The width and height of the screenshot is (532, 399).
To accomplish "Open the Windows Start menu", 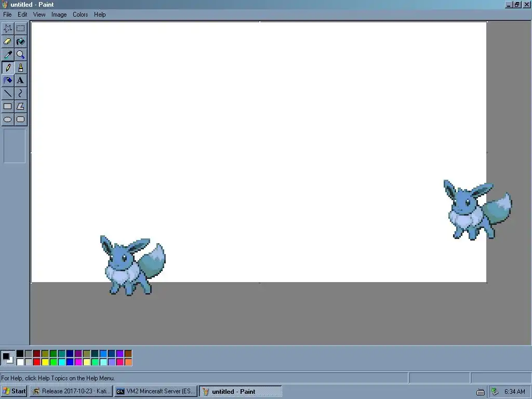I will coord(14,391).
